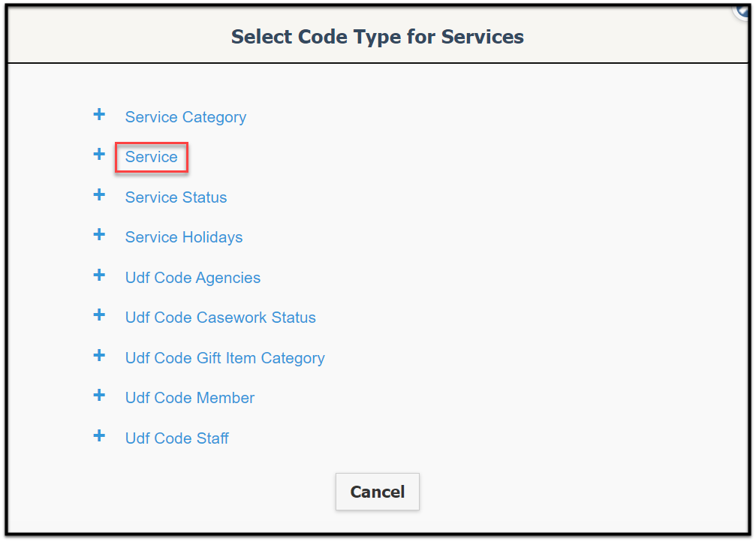The height and width of the screenshot is (542, 756).
Task: Click plus icon beside Udf Code Member
Action: click(x=99, y=396)
